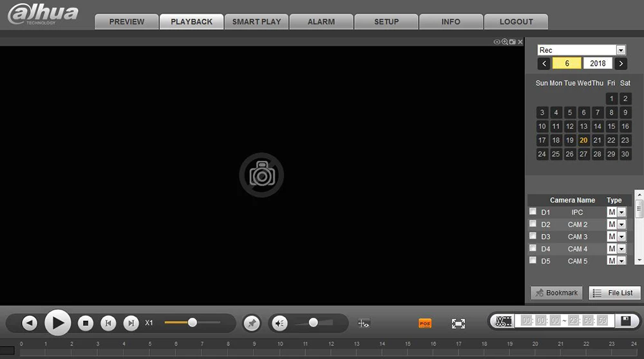
Task: Stop the video playback
Action: [x=86, y=323]
